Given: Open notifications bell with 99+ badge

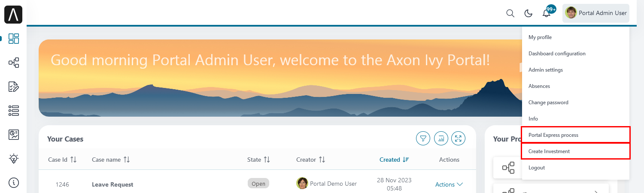Looking at the screenshot, I should pos(547,13).
